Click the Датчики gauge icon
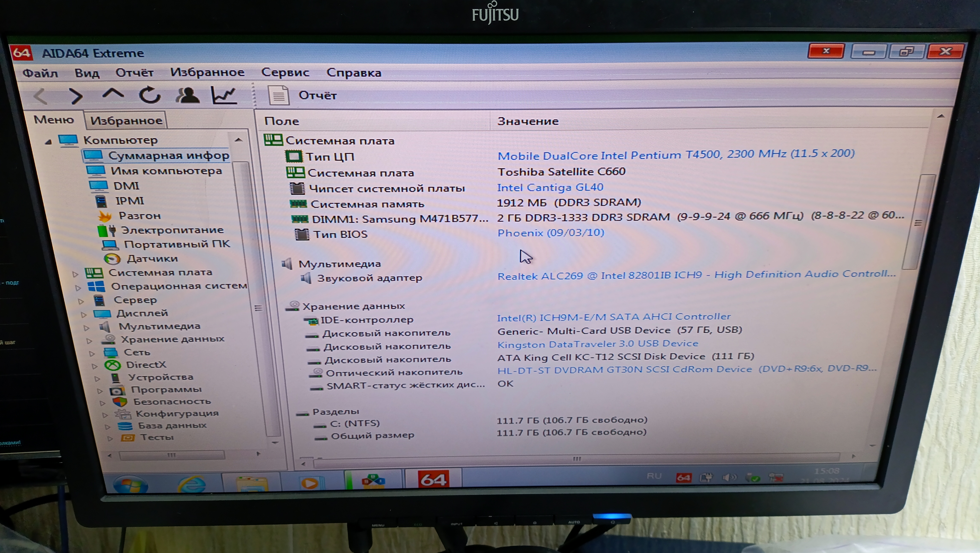This screenshot has width=980, height=553. (112, 259)
